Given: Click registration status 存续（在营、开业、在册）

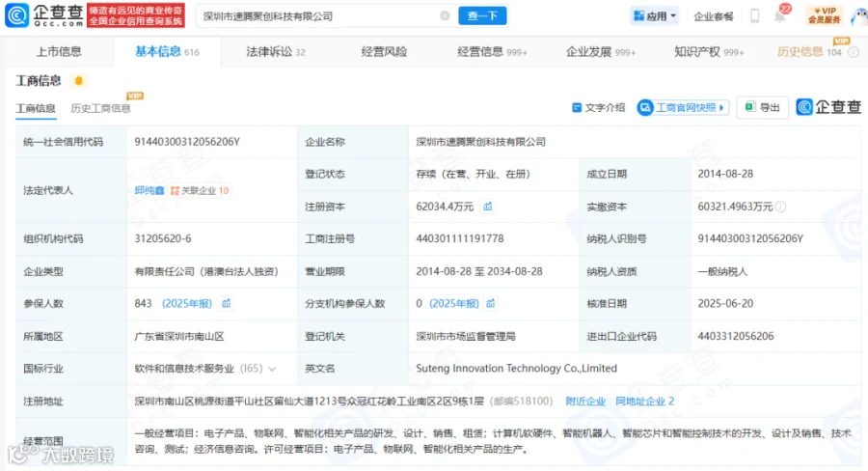Looking at the screenshot, I should coord(474,174).
